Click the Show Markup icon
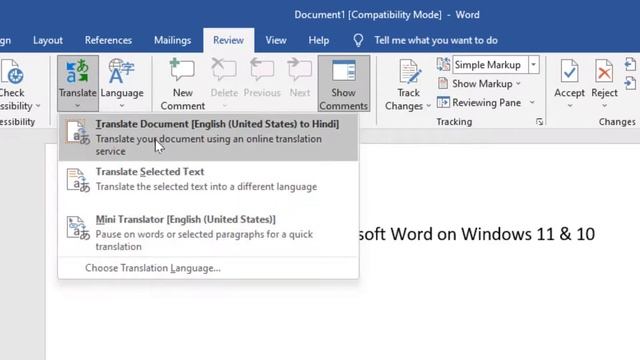Image resolution: width=640 pixels, height=360 pixels. click(443, 83)
